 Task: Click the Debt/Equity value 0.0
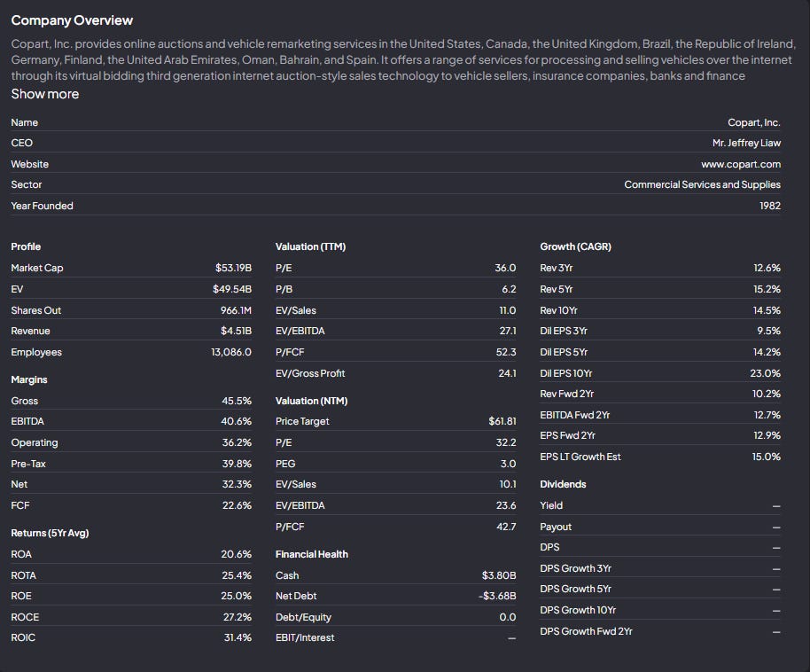(x=508, y=617)
